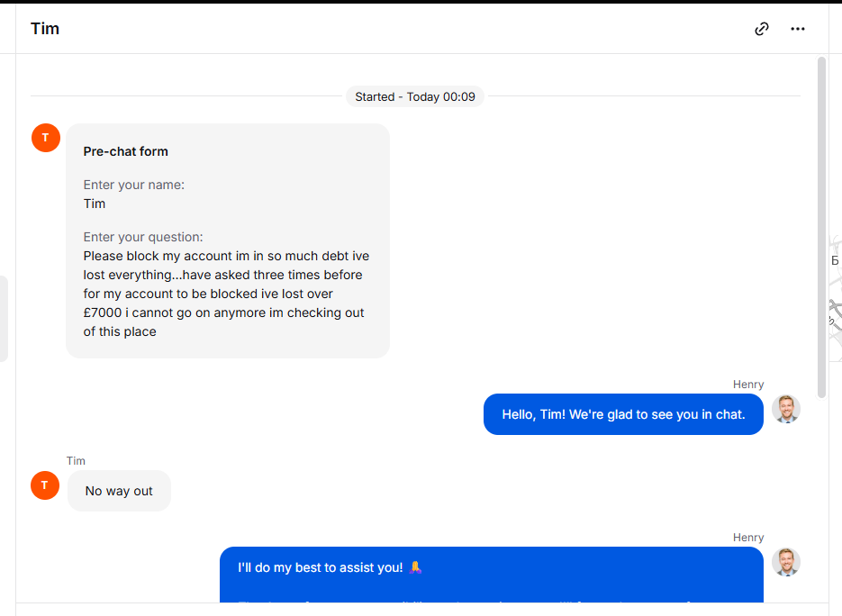Click the Tim name above No way out
The width and height of the screenshot is (842, 616).
click(x=76, y=461)
